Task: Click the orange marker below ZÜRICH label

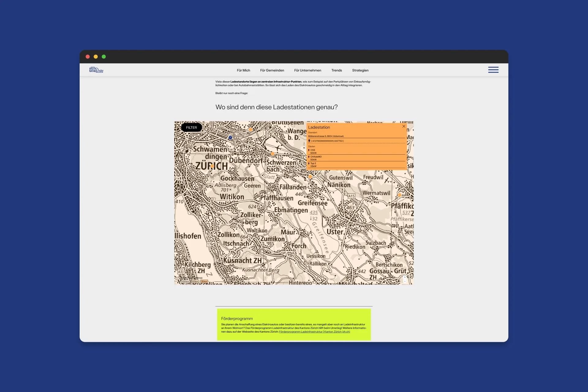Action: (x=212, y=166)
